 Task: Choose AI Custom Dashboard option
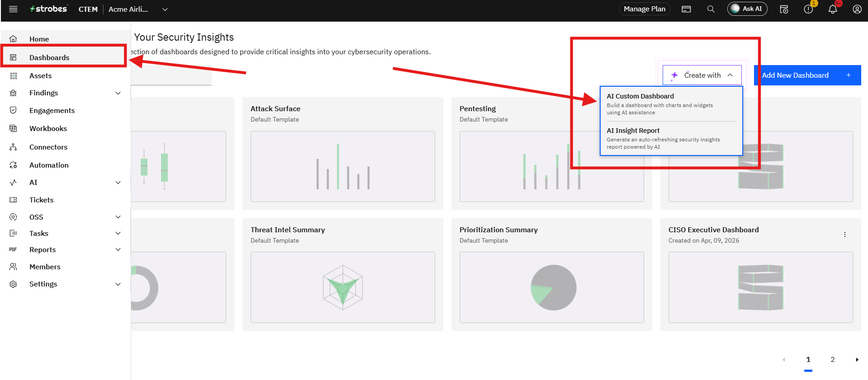click(x=671, y=104)
